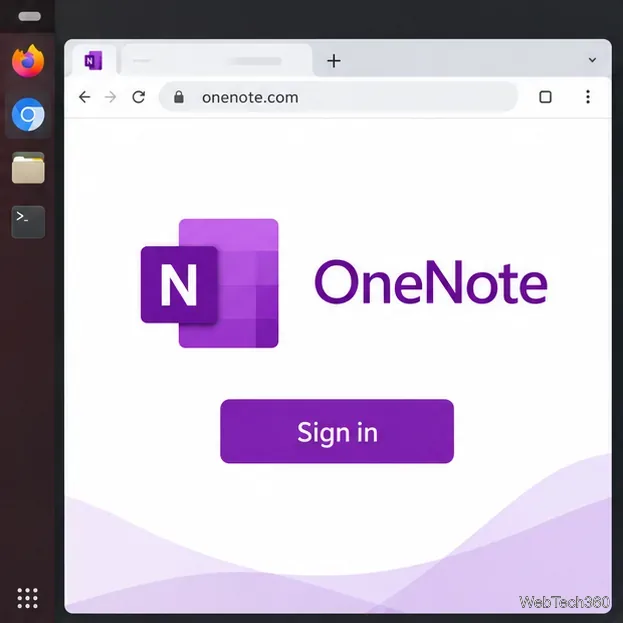The image size is (623, 623).
Task: Open a new tab with plus button
Action: click(334, 61)
